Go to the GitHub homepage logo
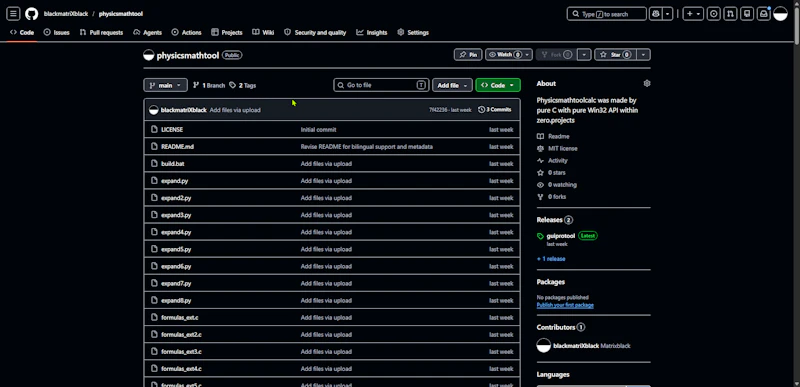 pyautogui.click(x=32, y=14)
